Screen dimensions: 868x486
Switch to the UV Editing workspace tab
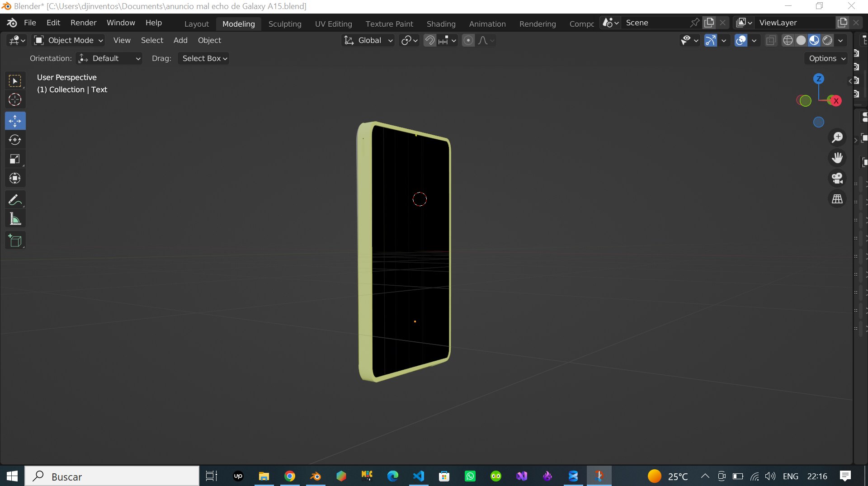(x=334, y=24)
